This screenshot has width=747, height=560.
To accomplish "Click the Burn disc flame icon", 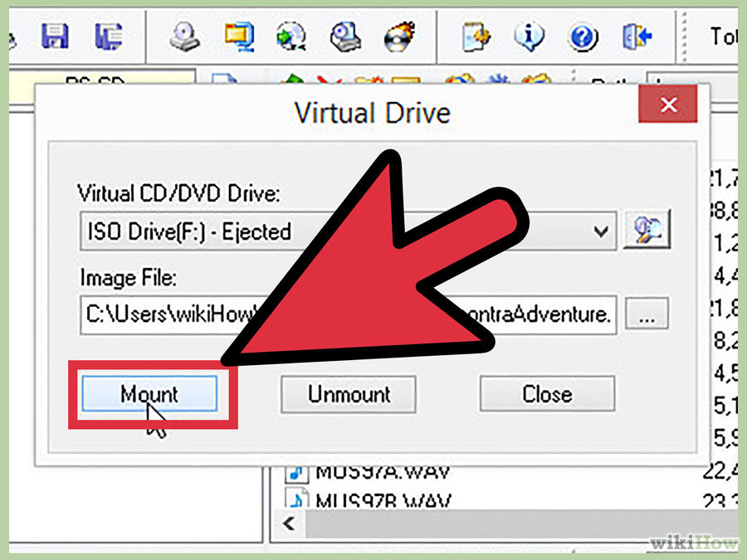I will click(x=399, y=37).
